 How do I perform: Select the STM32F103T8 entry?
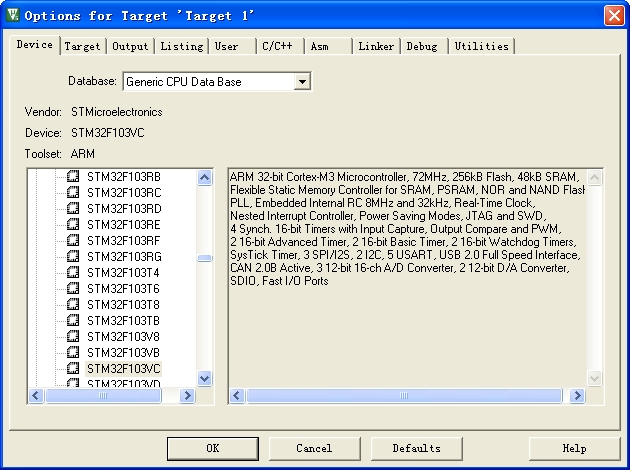point(123,305)
